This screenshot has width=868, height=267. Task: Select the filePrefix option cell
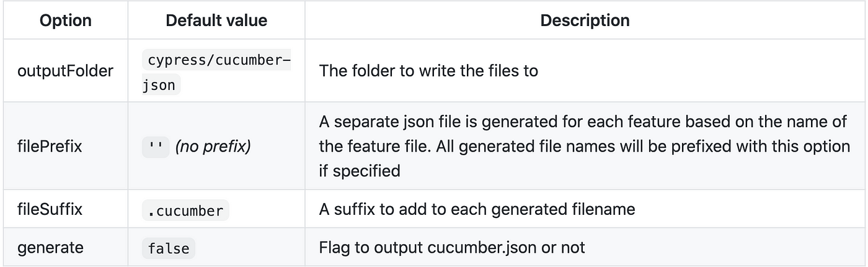point(65,146)
